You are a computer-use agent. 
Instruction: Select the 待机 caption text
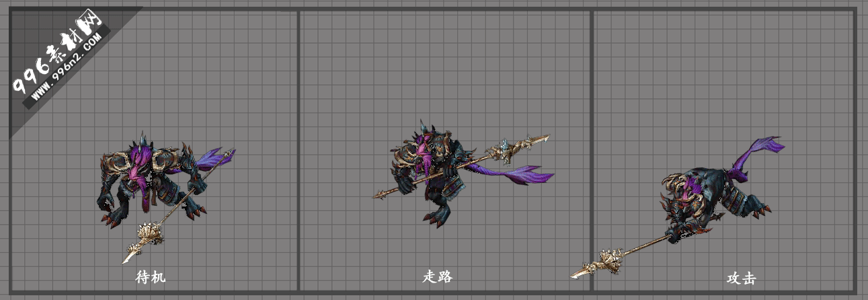150,277
